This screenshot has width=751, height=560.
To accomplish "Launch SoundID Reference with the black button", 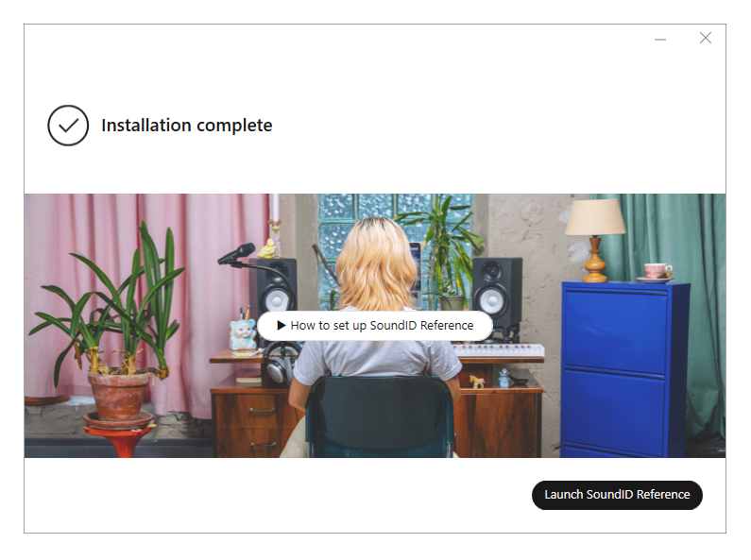I will tap(617, 495).
